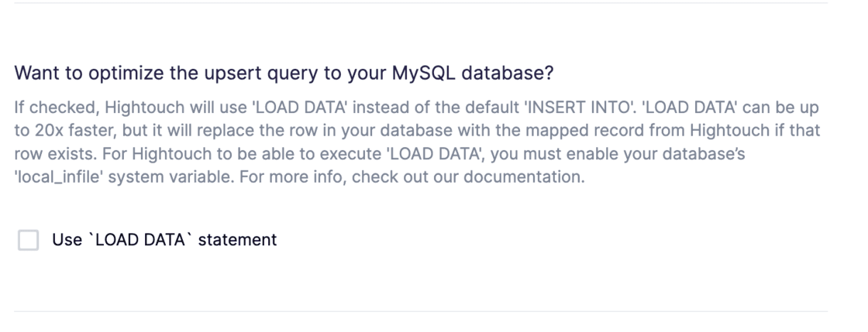This screenshot has height=332, width=868.
Task: Click the "20x faster" phrase
Action: click(56, 129)
